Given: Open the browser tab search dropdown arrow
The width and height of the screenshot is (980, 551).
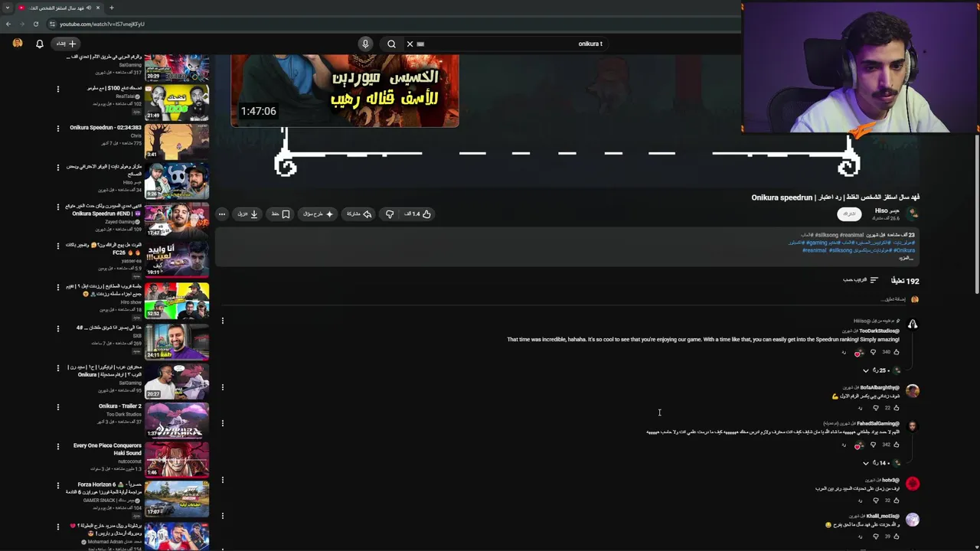Looking at the screenshot, I should [x=7, y=8].
